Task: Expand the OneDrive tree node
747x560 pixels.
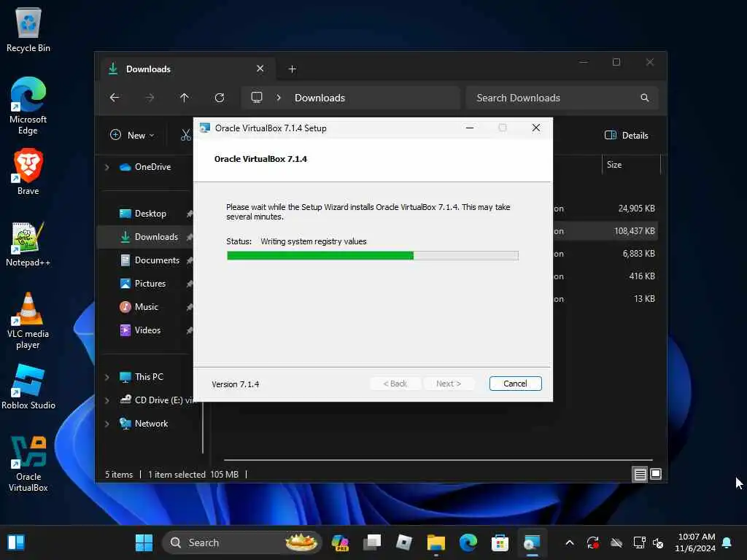Action: [x=107, y=167]
